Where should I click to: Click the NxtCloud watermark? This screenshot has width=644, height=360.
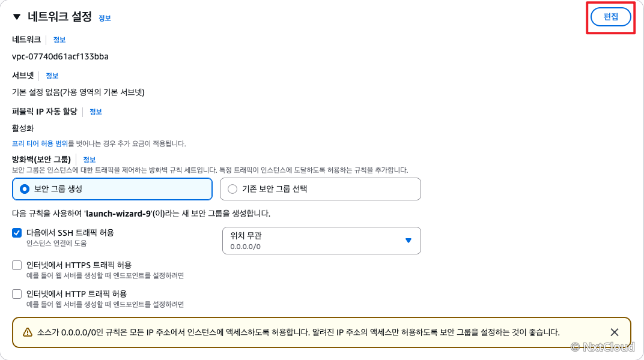click(603, 347)
